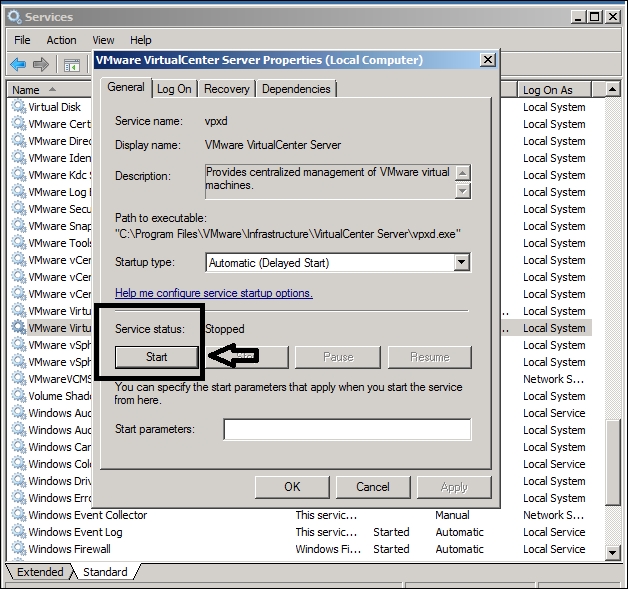This screenshot has width=628, height=589.
Task: Select the Windows Firewall service row name
Action: coord(70,549)
